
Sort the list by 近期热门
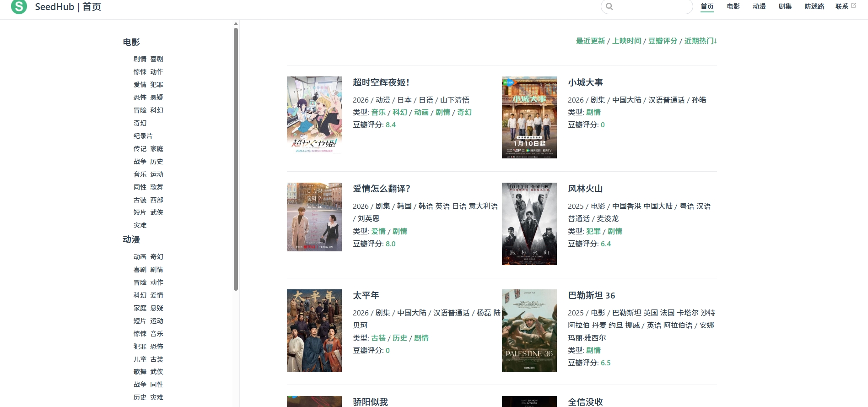point(700,41)
